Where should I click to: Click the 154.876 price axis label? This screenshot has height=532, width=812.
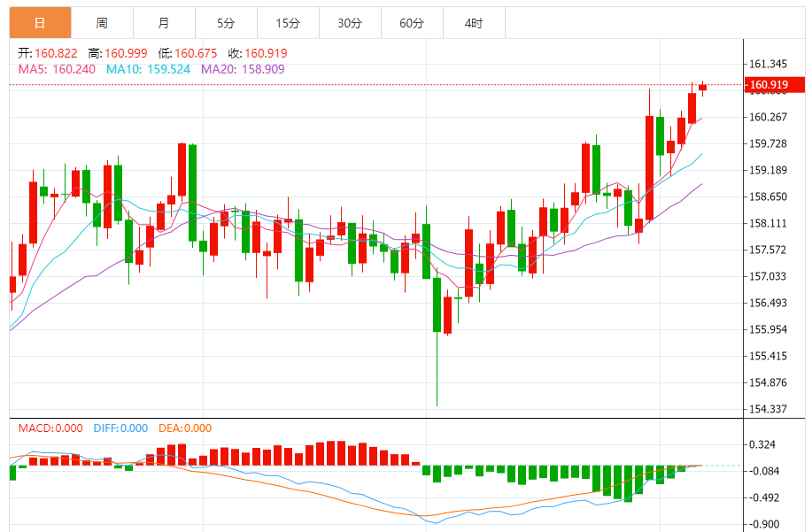pos(768,382)
